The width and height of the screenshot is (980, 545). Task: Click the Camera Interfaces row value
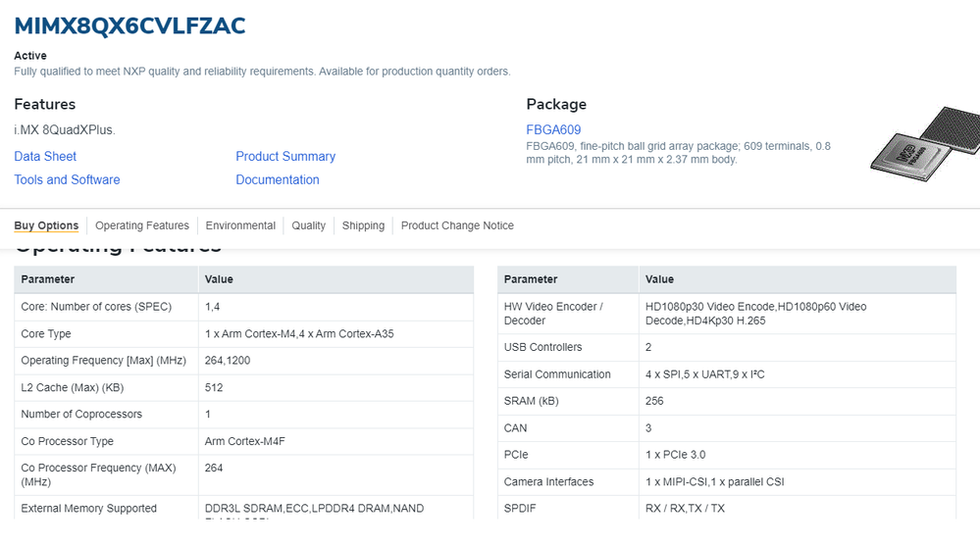(x=714, y=482)
